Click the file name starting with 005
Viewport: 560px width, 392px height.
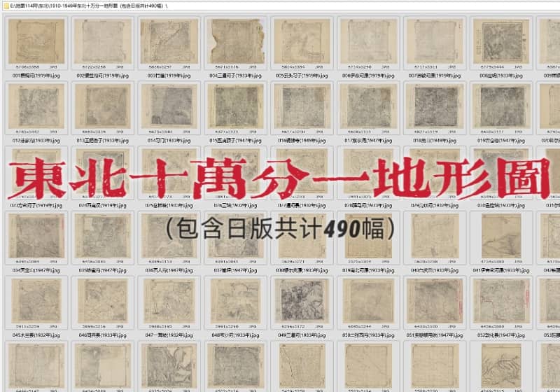[302, 76]
